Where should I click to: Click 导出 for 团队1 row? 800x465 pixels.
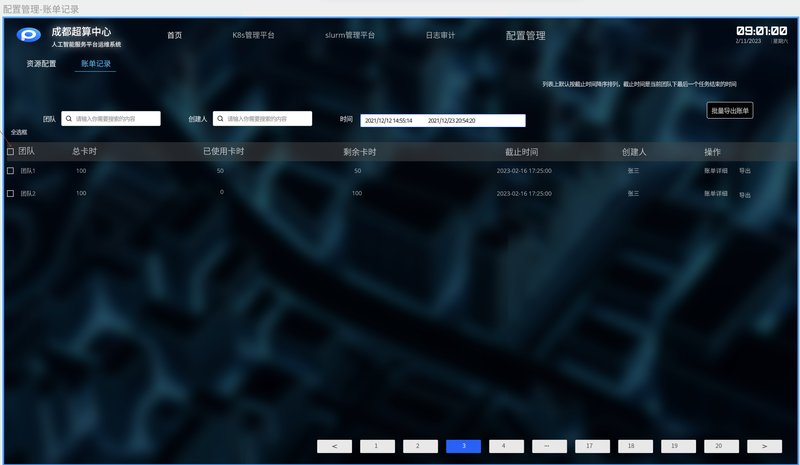pos(745,171)
